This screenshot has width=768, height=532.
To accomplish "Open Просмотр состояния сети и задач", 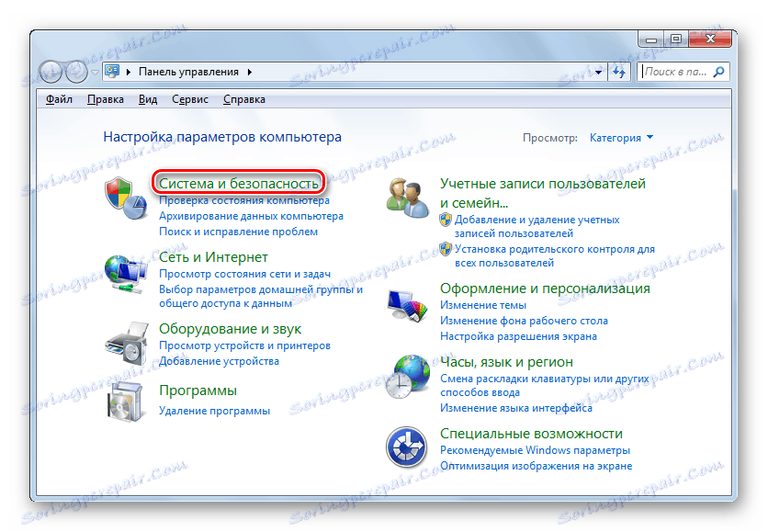I will point(244,274).
